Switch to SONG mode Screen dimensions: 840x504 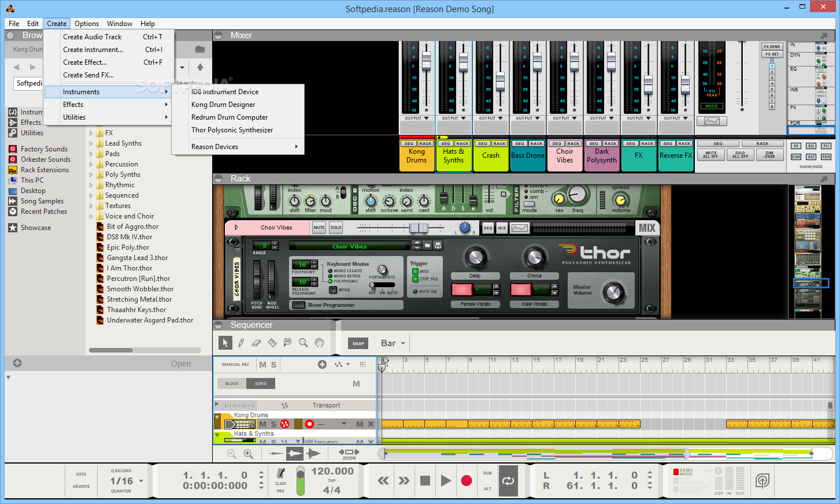click(261, 383)
